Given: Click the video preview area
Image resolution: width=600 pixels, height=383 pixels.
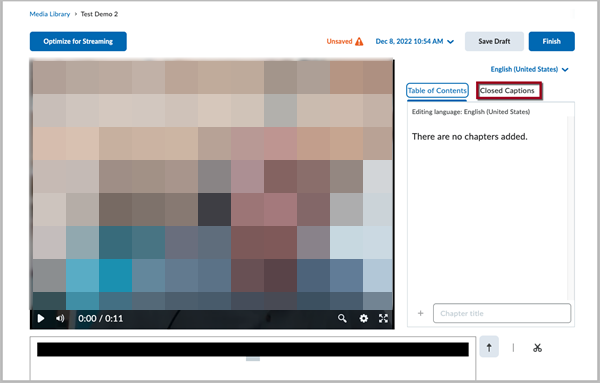Looking at the screenshot, I should [212, 184].
